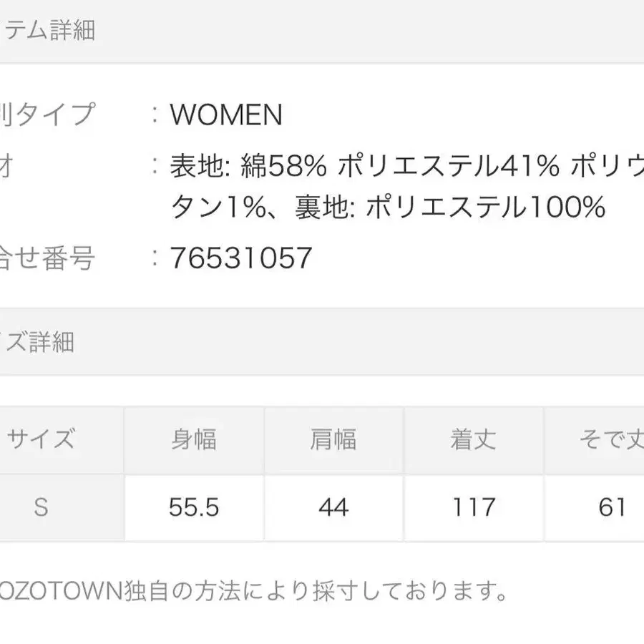Click the アイテム詳細 section header
The image size is (644, 644).
(x=47, y=31)
